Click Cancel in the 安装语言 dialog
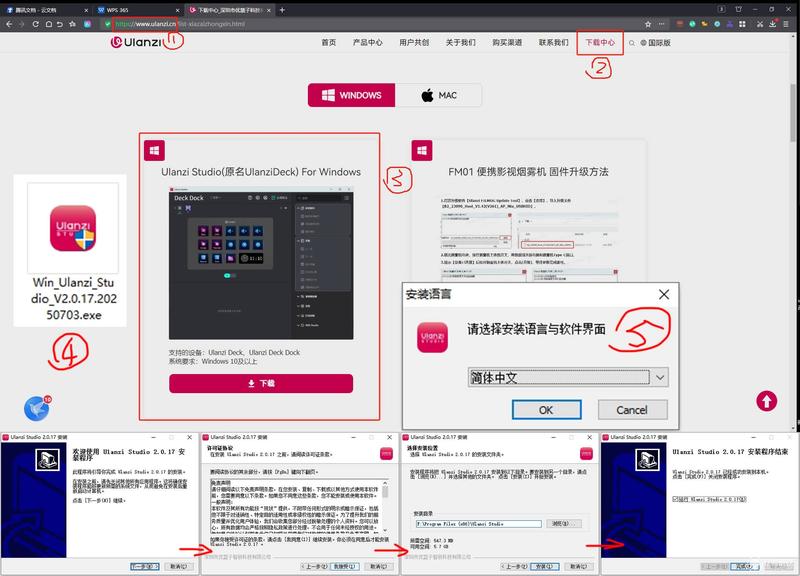The height and width of the screenshot is (576, 800). click(632, 410)
